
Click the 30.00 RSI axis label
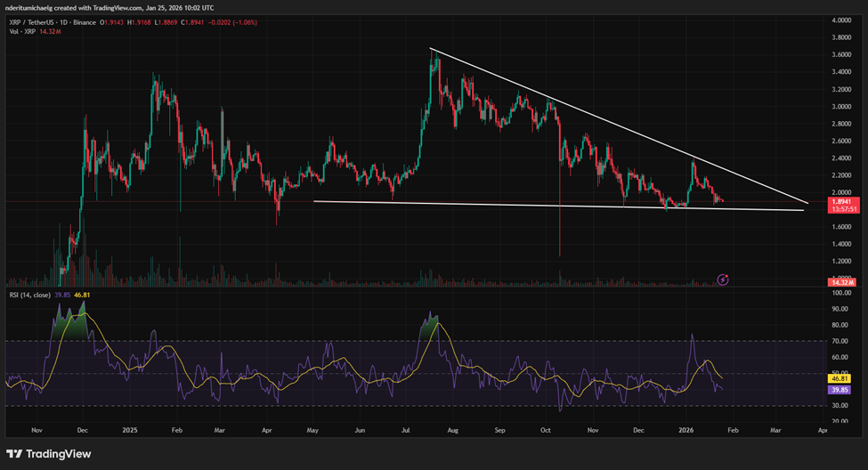[x=841, y=406]
